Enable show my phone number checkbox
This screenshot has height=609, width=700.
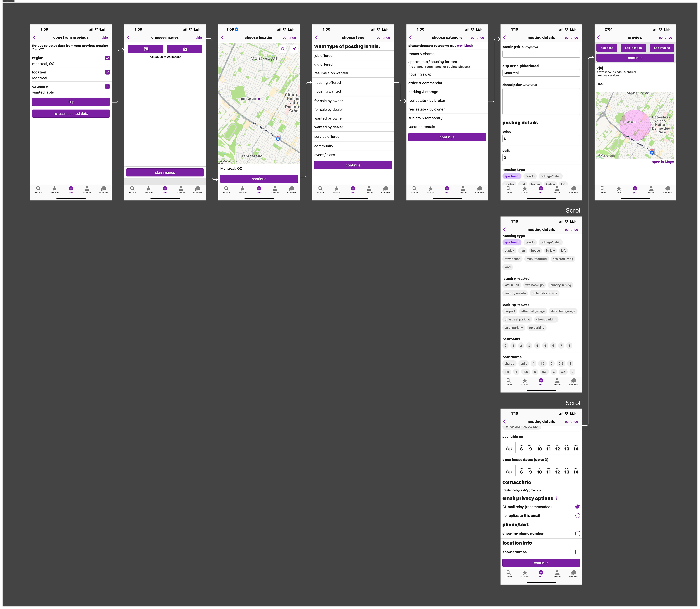point(577,534)
